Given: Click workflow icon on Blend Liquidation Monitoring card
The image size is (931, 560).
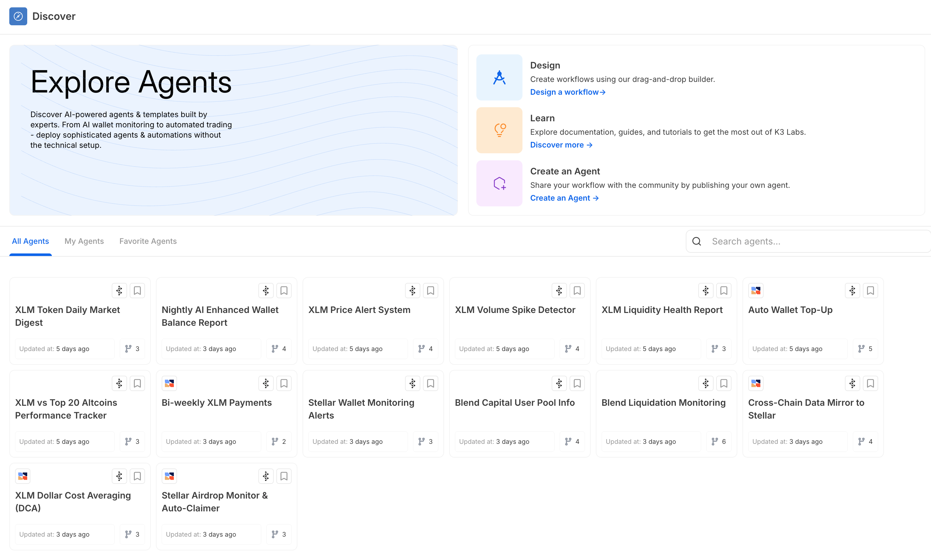Looking at the screenshot, I should pos(705,383).
